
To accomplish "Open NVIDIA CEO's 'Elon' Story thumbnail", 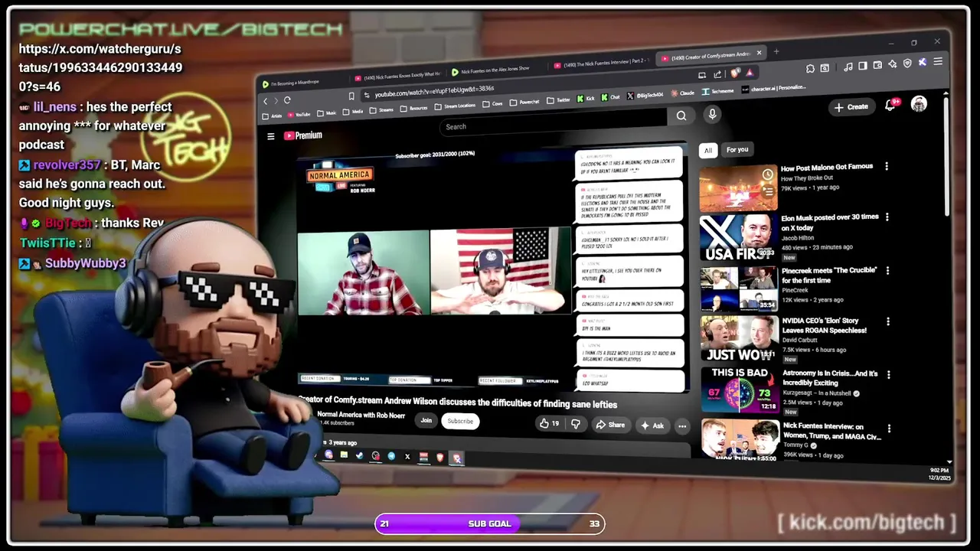I will click(x=739, y=338).
